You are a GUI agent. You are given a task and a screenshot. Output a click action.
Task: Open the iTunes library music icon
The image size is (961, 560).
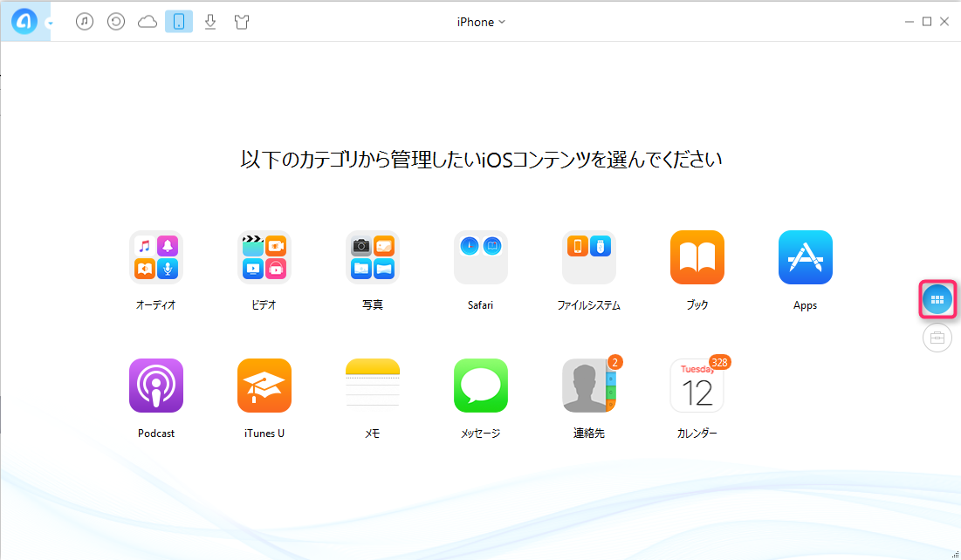coord(85,22)
